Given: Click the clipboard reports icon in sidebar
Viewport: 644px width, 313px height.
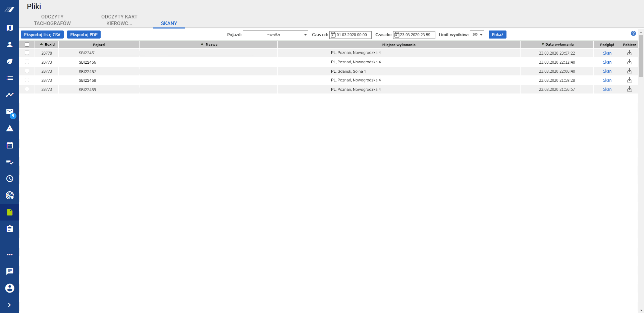Looking at the screenshot, I should [x=10, y=229].
